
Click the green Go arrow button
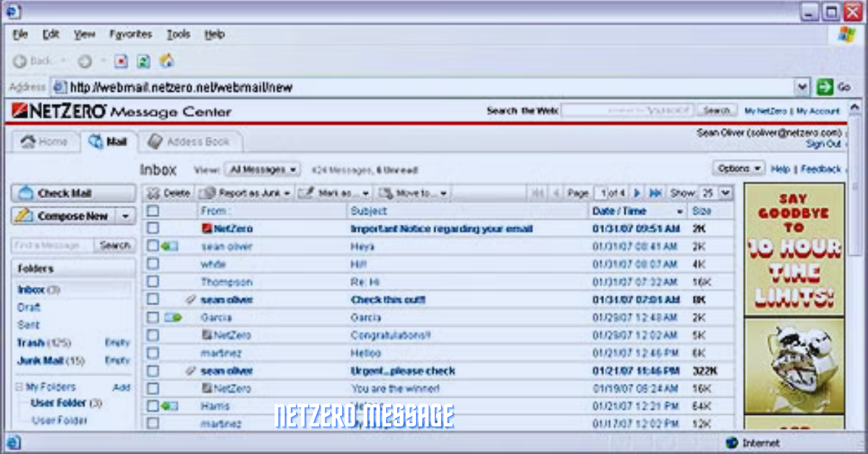tap(825, 87)
